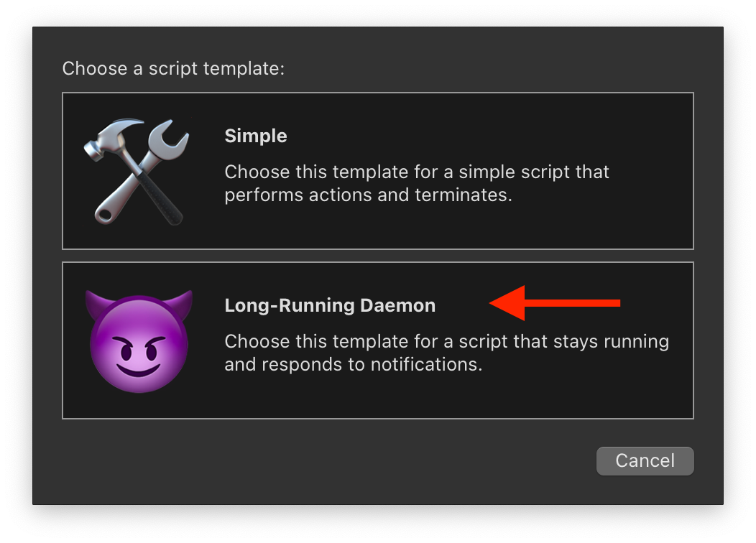
Task: Click 'performs actions and terminates' text line
Action: tap(368, 195)
